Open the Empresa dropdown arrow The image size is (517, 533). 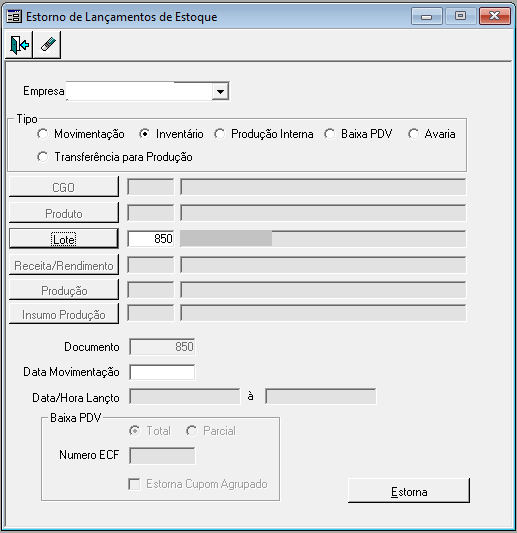[220, 91]
